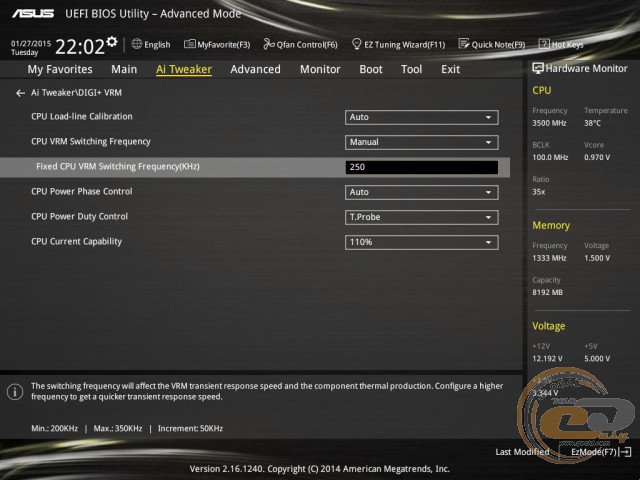Select the Ai Tweaker tab
Screen dimensions: 640x480
pyautogui.click(x=184, y=69)
